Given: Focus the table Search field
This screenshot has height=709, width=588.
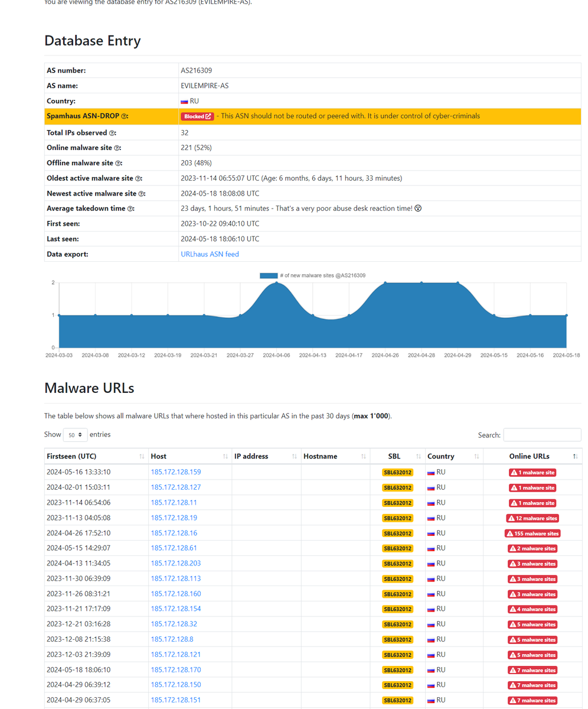Looking at the screenshot, I should pyautogui.click(x=542, y=435).
